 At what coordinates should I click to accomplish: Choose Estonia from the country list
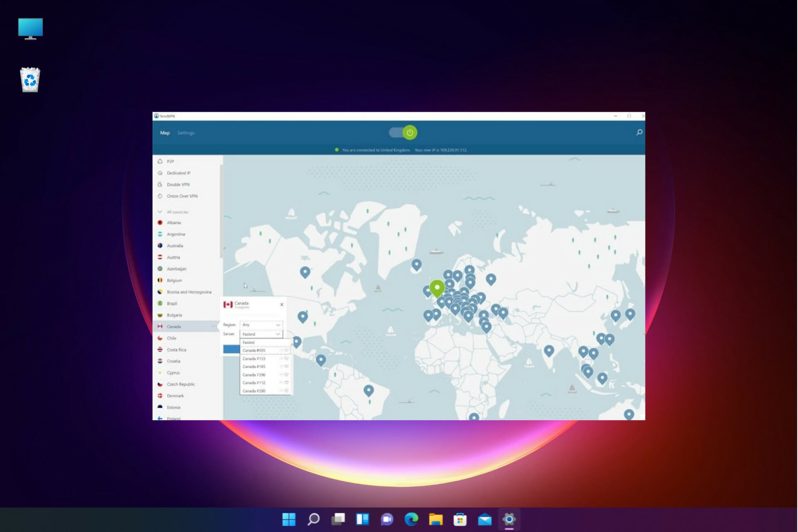click(187, 407)
